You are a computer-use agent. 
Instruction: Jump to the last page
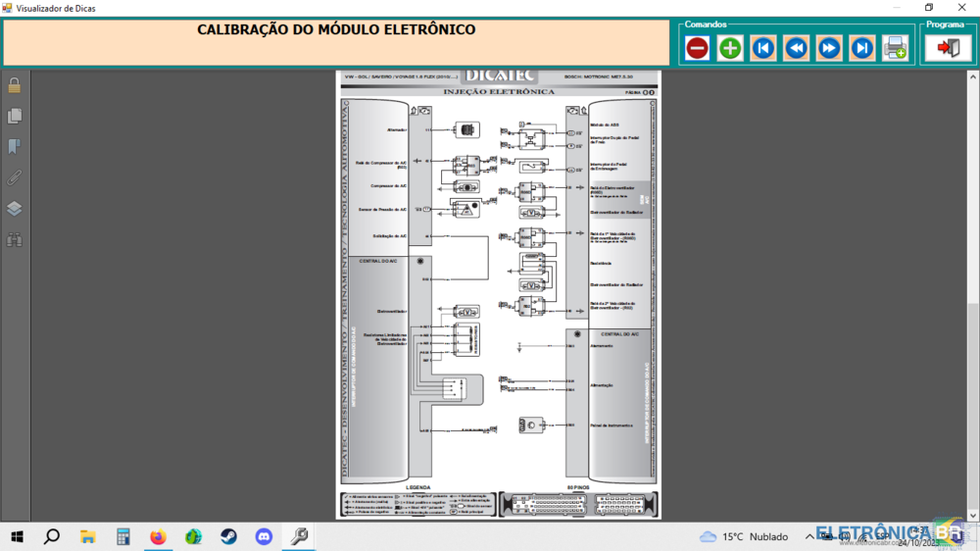[862, 48]
